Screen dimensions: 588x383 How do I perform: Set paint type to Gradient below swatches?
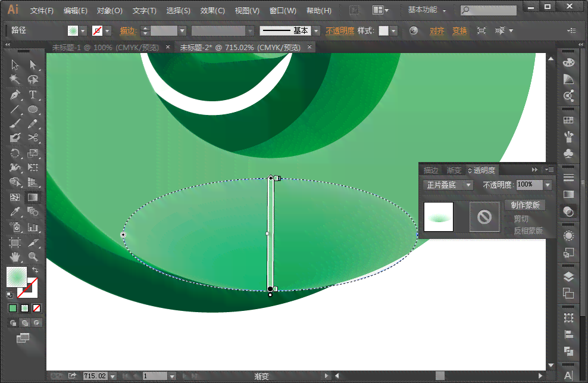(25, 309)
